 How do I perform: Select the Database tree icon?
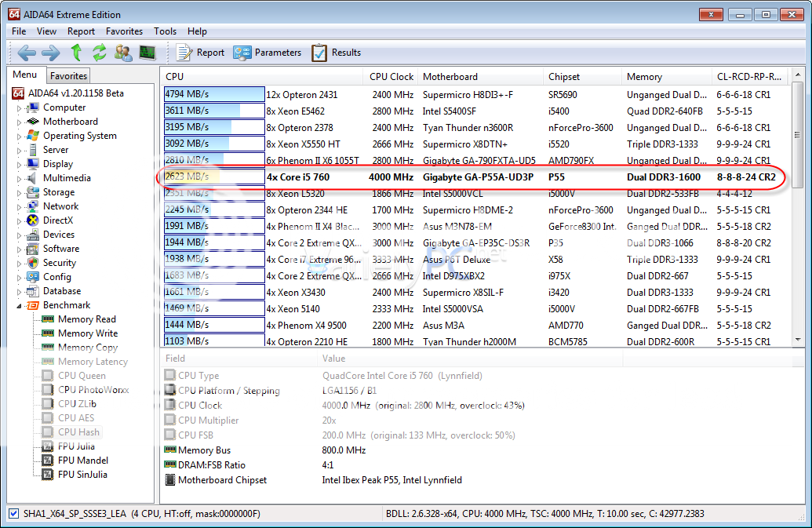(x=33, y=291)
